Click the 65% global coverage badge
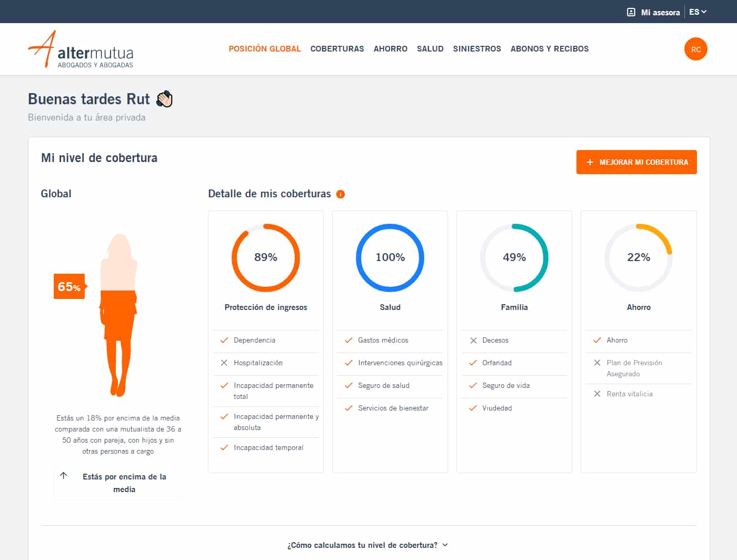This screenshot has height=560, width=737. [69, 286]
